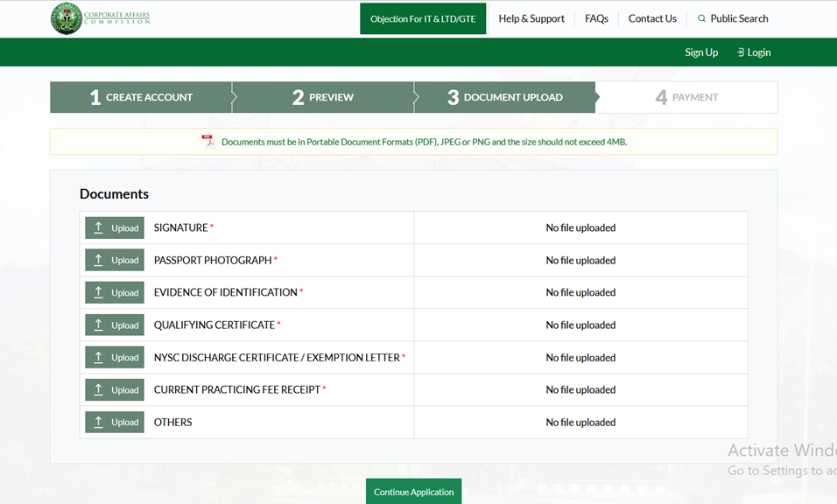Click the PDF icon in the notice banner
This screenshot has height=504, width=837.
click(x=207, y=142)
